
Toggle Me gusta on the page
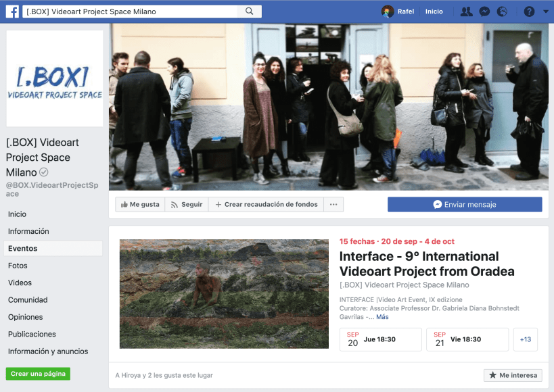coord(140,204)
